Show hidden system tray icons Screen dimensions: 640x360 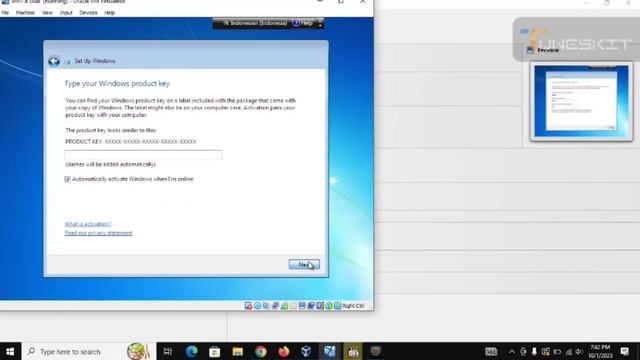tap(512, 351)
